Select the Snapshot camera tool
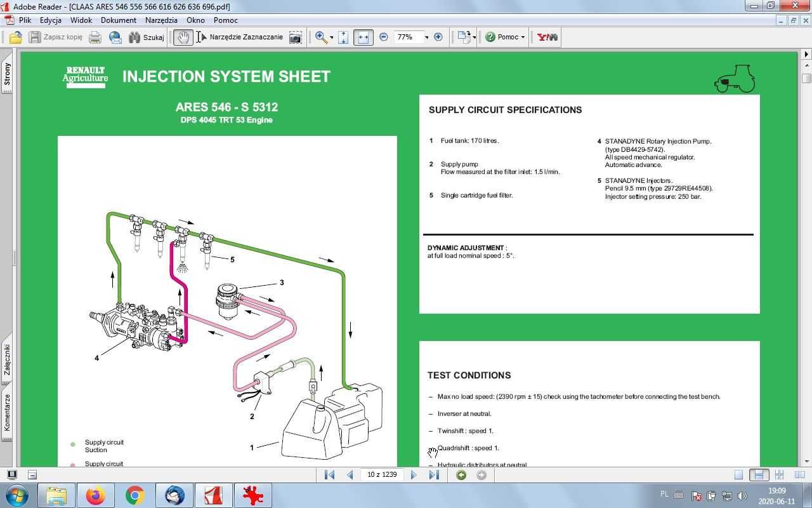This screenshot has width=812, height=508. [x=296, y=37]
